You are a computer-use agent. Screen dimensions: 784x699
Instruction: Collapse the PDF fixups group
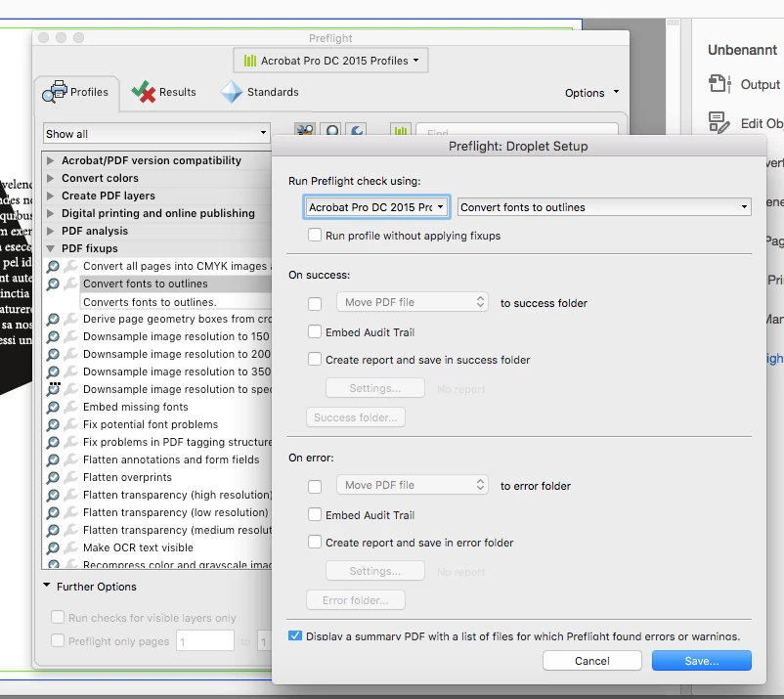tap(50, 248)
